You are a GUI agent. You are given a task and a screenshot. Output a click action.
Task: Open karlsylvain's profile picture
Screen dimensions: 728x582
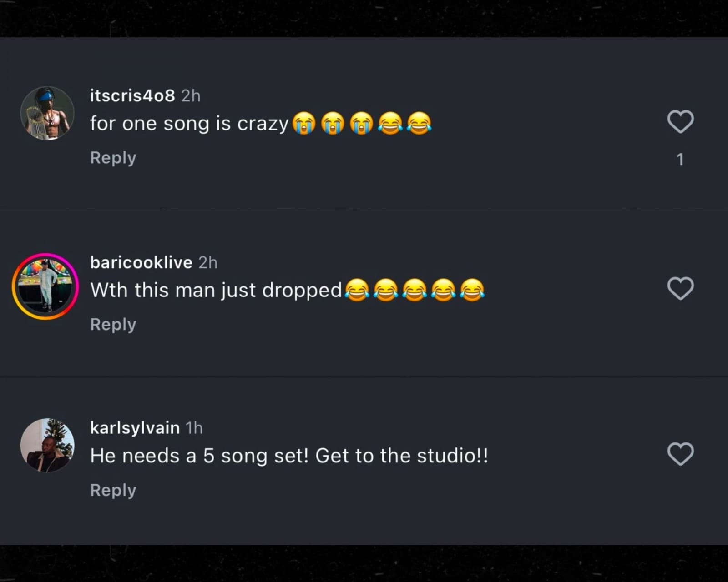pos(47,445)
